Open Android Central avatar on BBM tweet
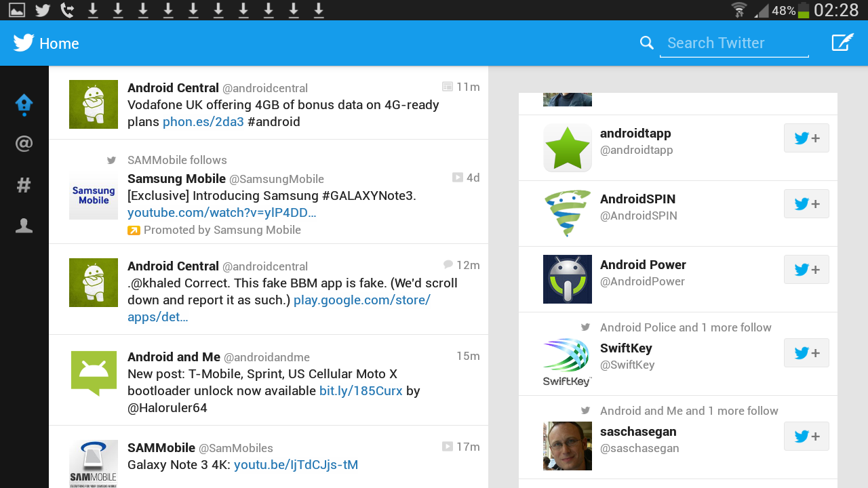 tap(94, 283)
